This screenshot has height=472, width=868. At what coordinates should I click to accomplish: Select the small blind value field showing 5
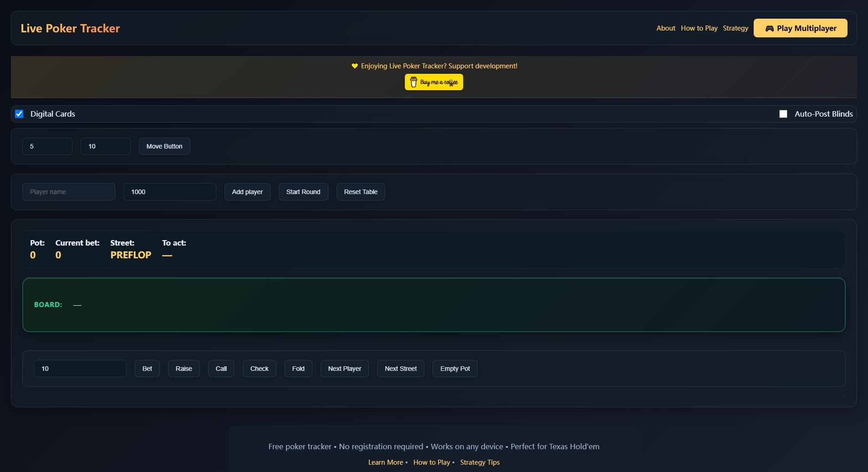point(47,146)
